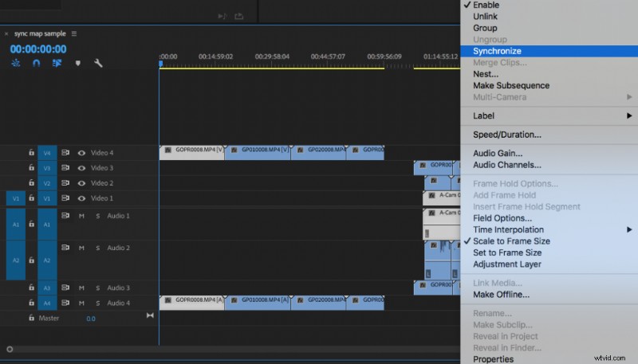Toggle Sync Lock for Audio 2
638x364 pixels.
click(65, 248)
